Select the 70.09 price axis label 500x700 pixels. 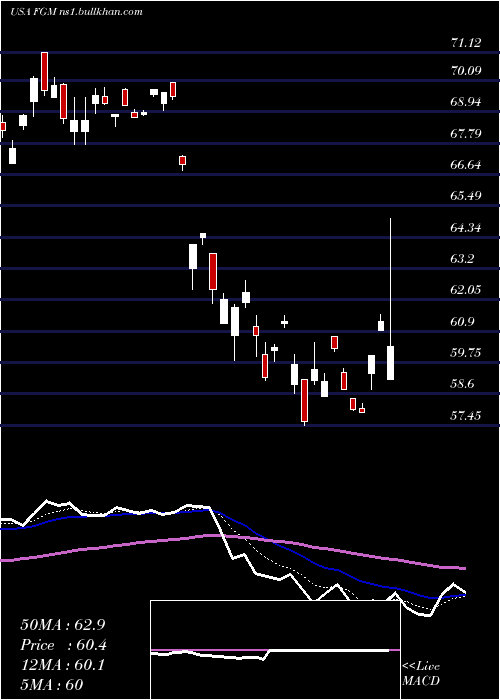(466, 70)
